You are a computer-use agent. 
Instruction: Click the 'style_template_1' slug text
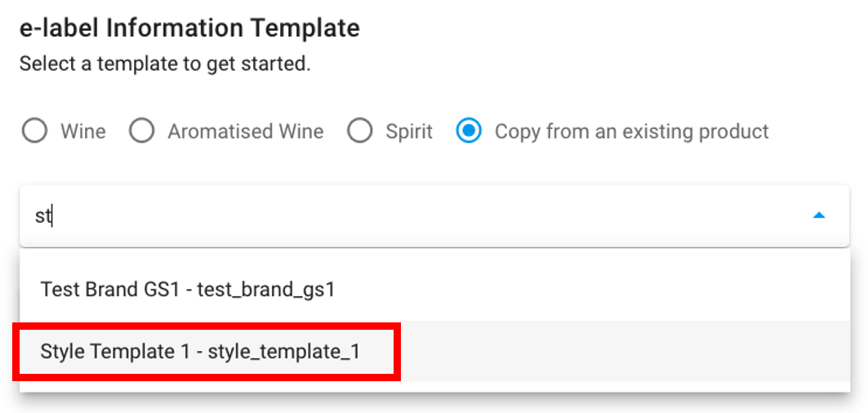[x=284, y=352]
